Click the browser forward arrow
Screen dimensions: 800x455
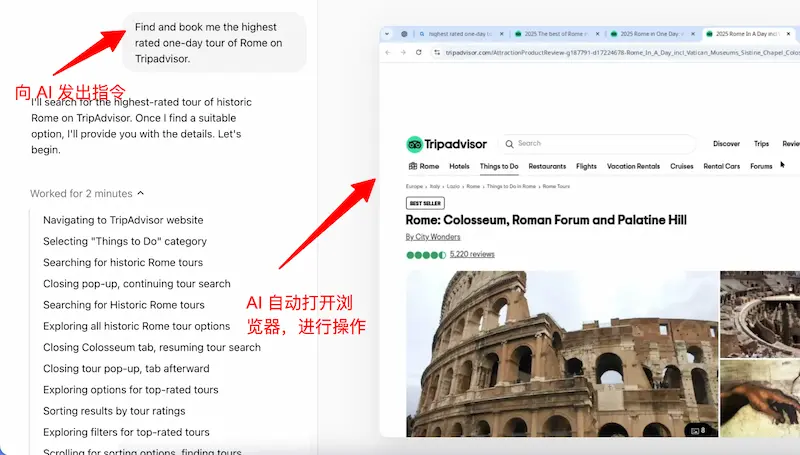405,52
